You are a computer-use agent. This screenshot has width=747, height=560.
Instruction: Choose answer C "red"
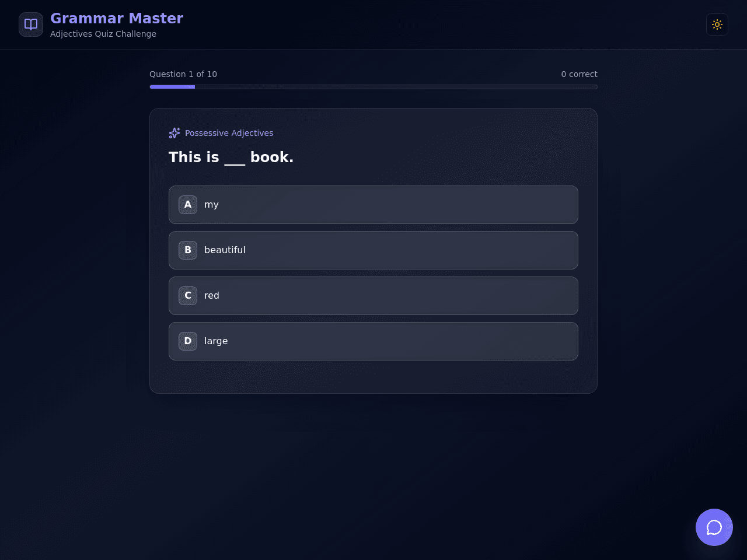pos(373,296)
